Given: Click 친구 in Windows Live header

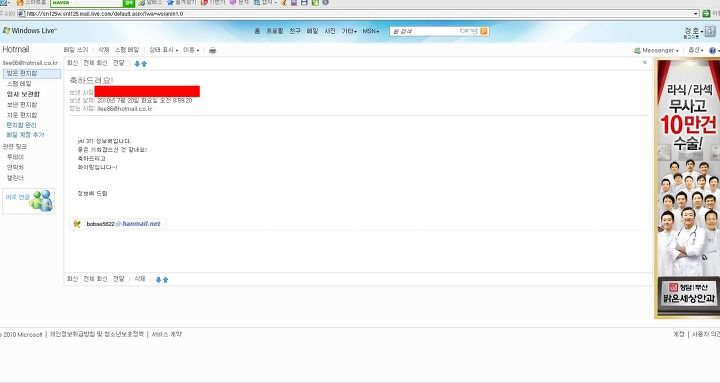Looking at the screenshot, I should pos(295,31).
